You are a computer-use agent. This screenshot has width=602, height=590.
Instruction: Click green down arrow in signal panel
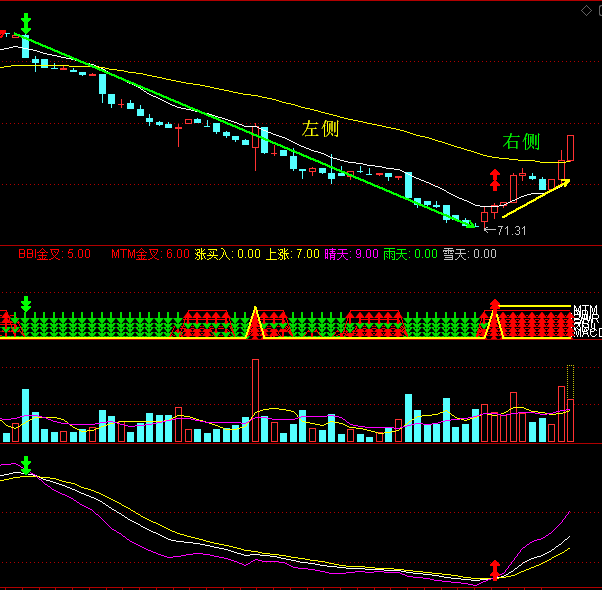pos(26,304)
